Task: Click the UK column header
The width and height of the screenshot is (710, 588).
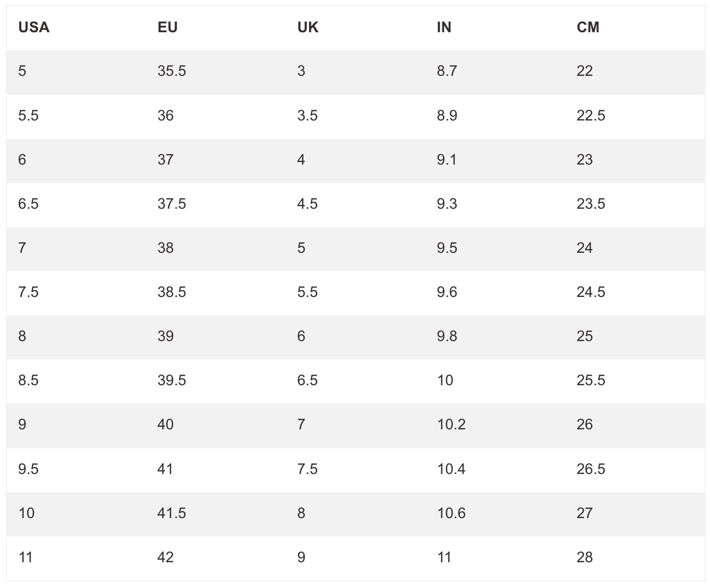Action: [x=307, y=27]
